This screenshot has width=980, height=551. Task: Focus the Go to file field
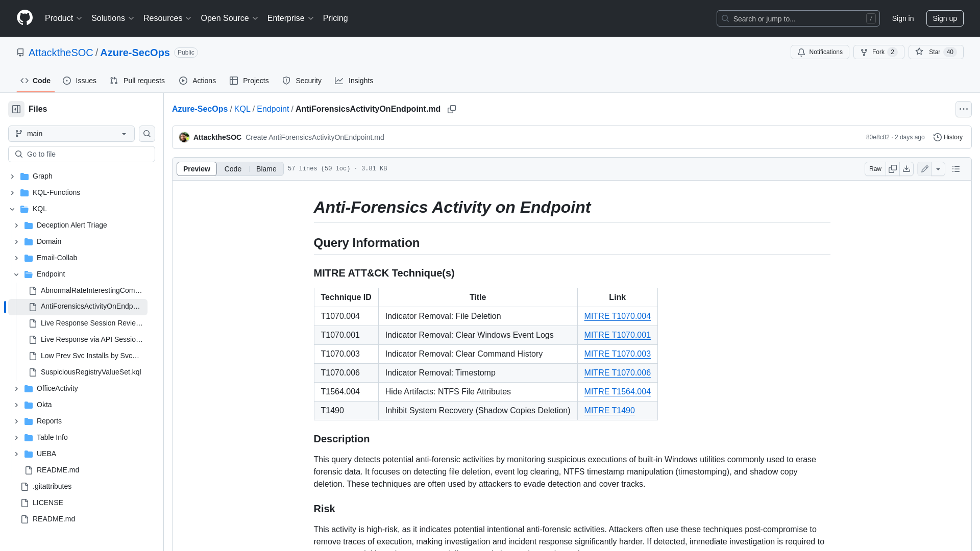point(82,154)
